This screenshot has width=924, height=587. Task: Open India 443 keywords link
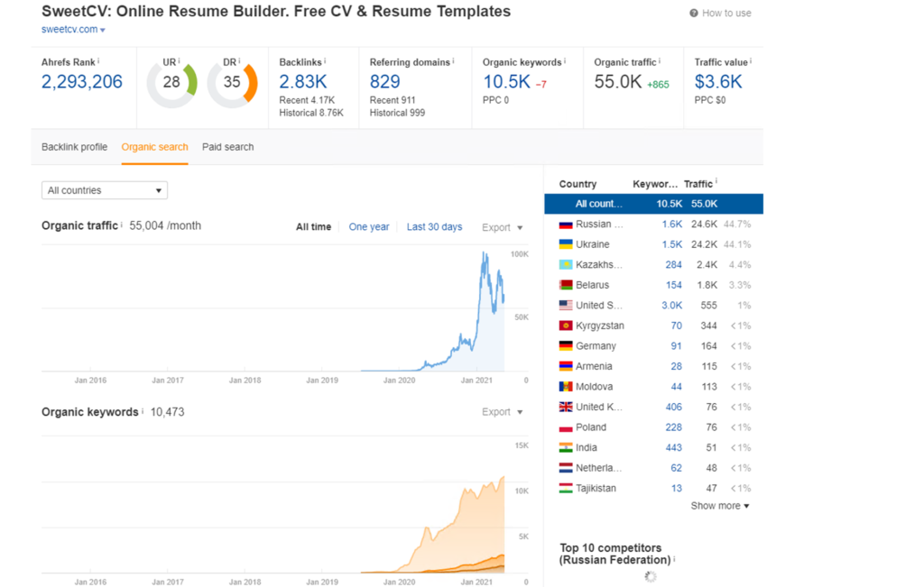click(x=673, y=447)
